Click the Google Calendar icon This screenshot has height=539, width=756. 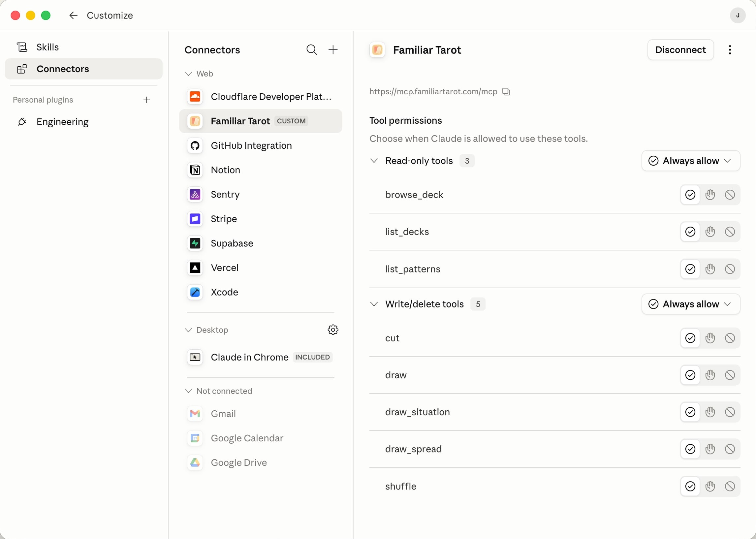[x=195, y=438]
